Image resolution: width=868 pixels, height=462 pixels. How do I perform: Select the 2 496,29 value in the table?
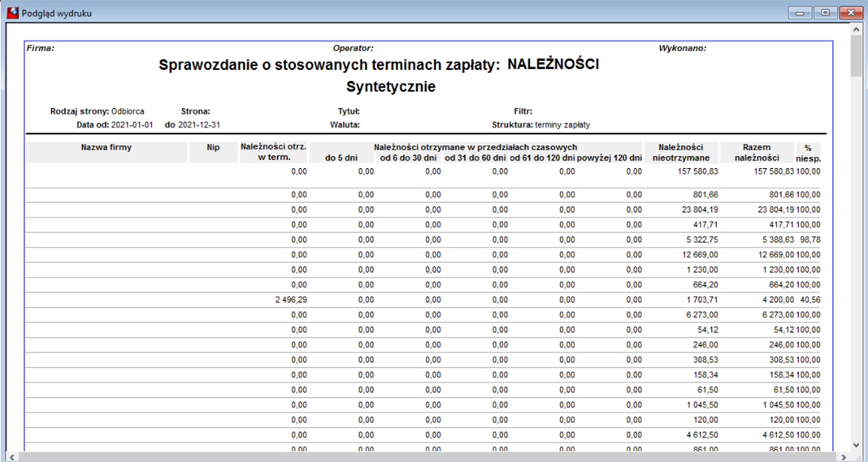[291, 300]
